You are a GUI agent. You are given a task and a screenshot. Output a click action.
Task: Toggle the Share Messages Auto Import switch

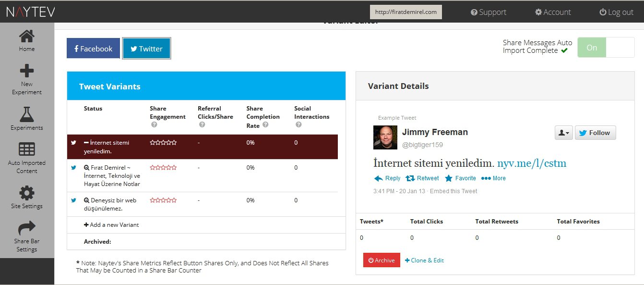tap(606, 48)
